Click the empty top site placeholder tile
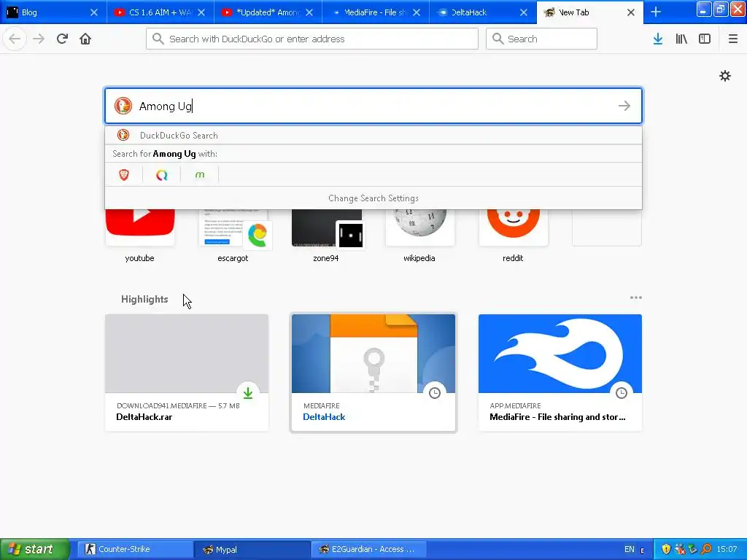 (606, 227)
